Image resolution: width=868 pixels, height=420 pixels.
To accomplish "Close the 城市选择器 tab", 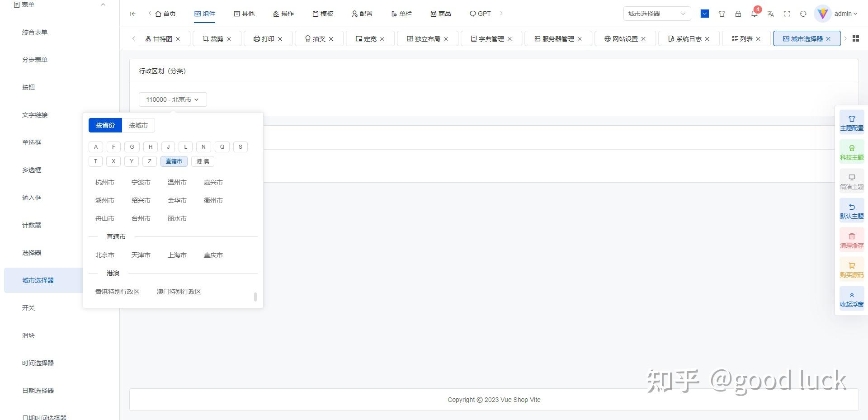I will (x=828, y=39).
